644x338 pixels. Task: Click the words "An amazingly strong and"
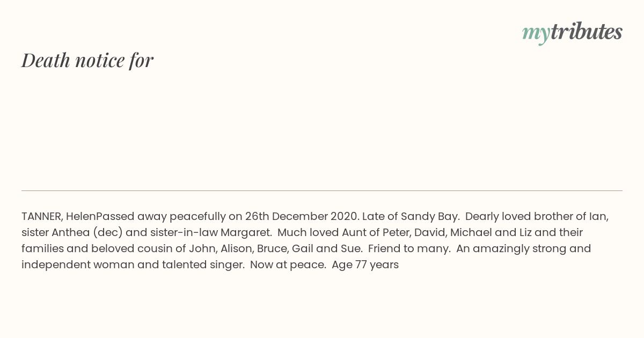[x=524, y=249]
